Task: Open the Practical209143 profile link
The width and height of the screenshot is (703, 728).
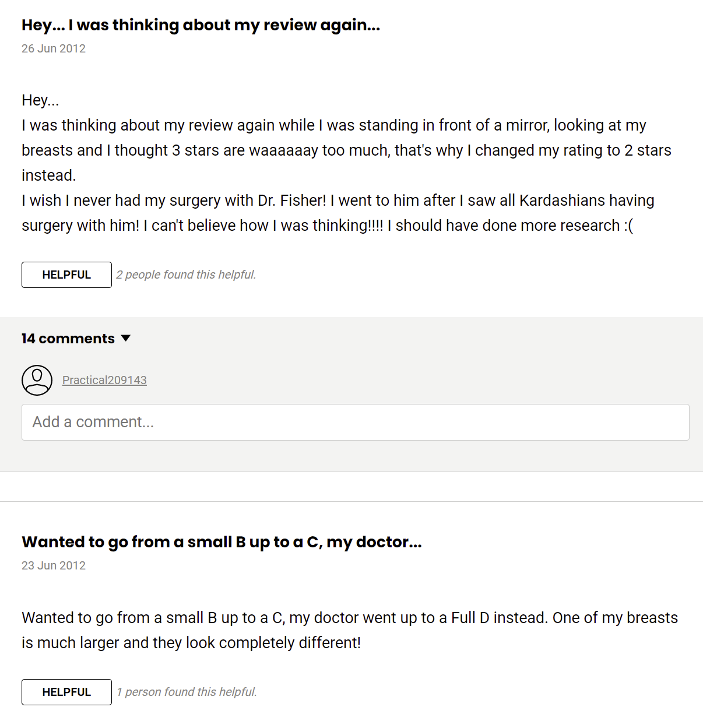Action: pyautogui.click(x=104, y=380)
